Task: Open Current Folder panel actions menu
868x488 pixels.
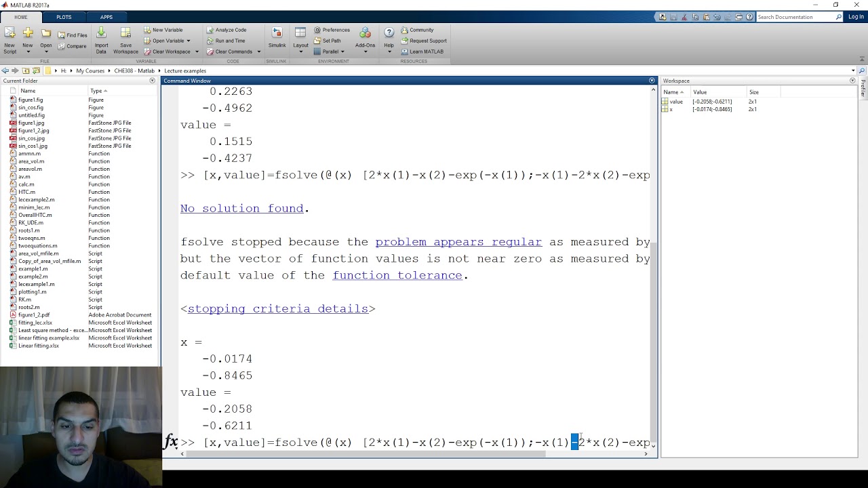Action: click(153, 81)
